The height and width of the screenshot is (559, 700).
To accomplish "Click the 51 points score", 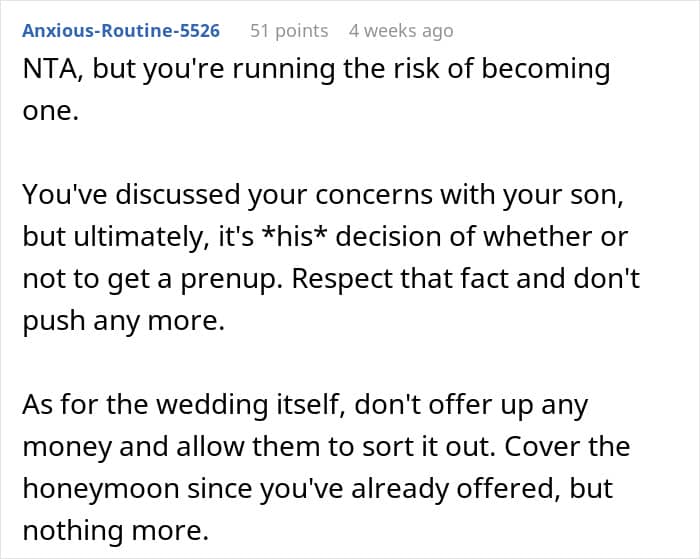I will (289, 31).
